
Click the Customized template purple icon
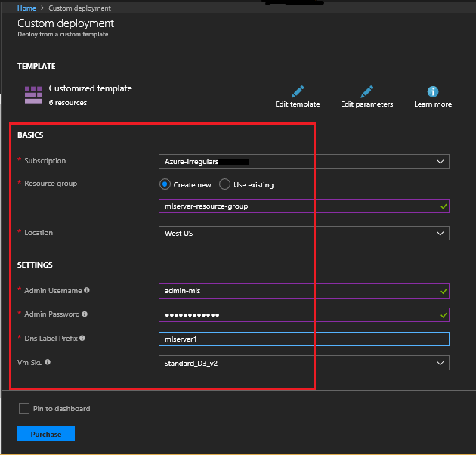point(33,94)
